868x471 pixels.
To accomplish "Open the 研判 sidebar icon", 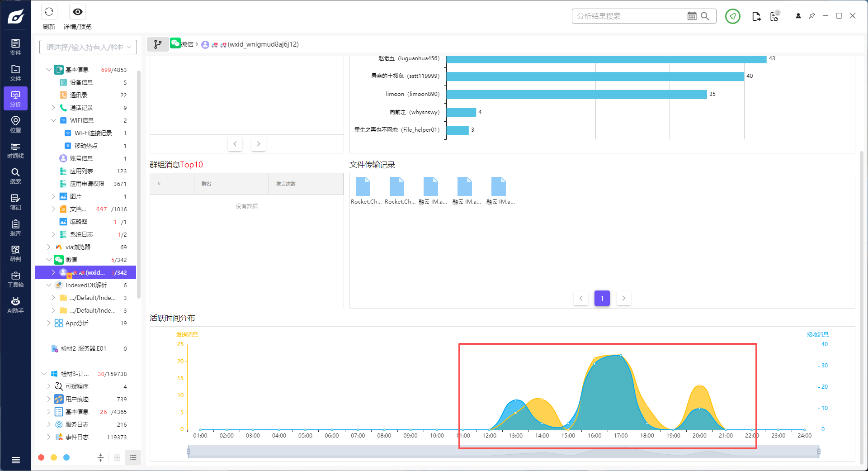I will (x=15, y=254).
